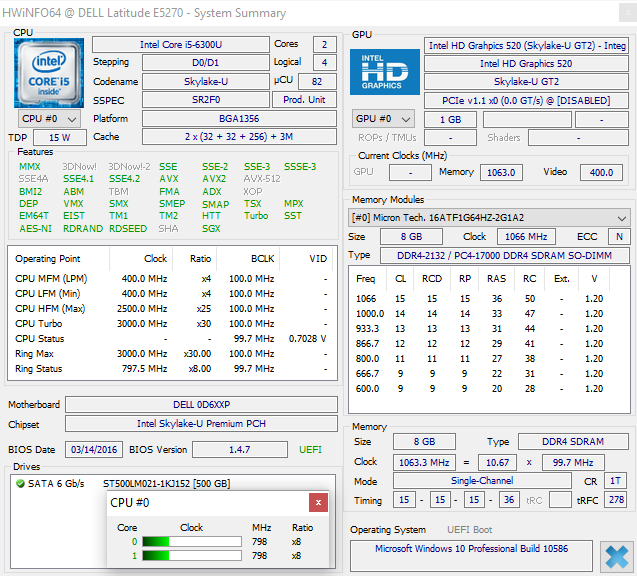
Task: Click the RAS column header in timings
Action: (496, 279)
